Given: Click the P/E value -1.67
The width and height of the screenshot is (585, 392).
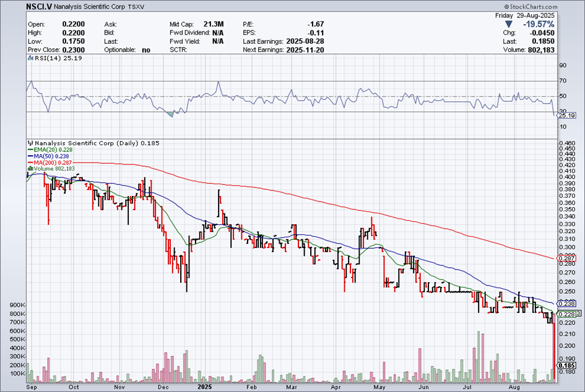Looking at the screenshot, I should pyautogui.click(x=316, y=24).
